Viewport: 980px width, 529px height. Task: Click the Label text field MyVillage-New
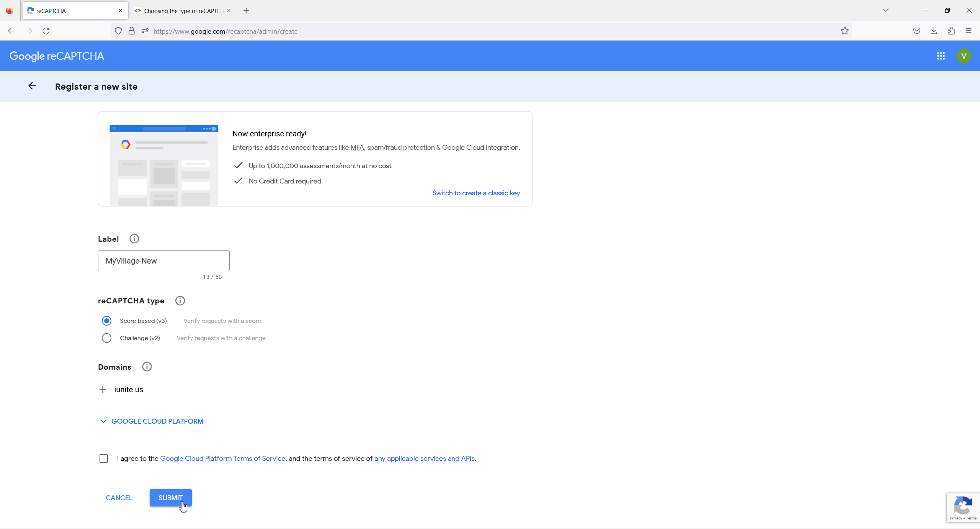[x=163, y=260]
